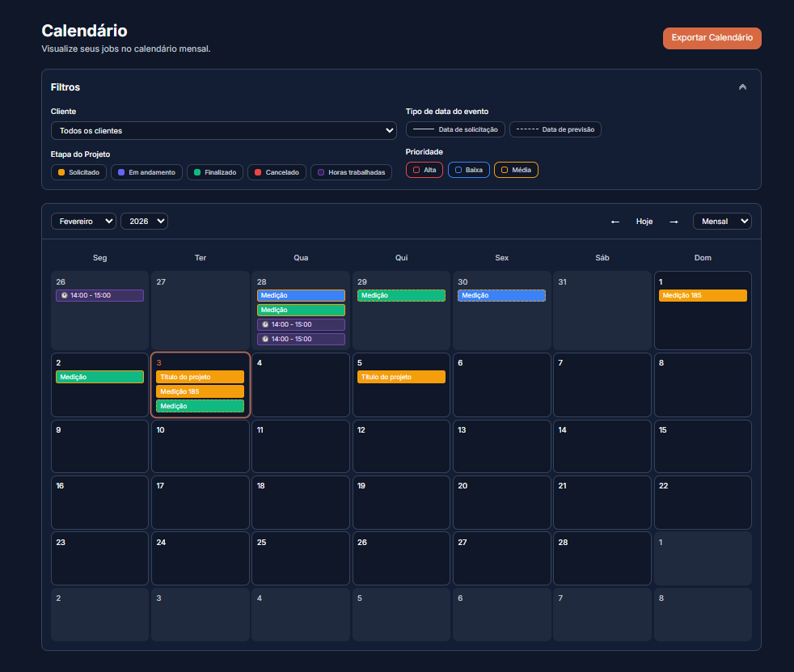Click the purple dot on the Em andamento chip
This screenshot has height=672, width=794.
point(120,171)
